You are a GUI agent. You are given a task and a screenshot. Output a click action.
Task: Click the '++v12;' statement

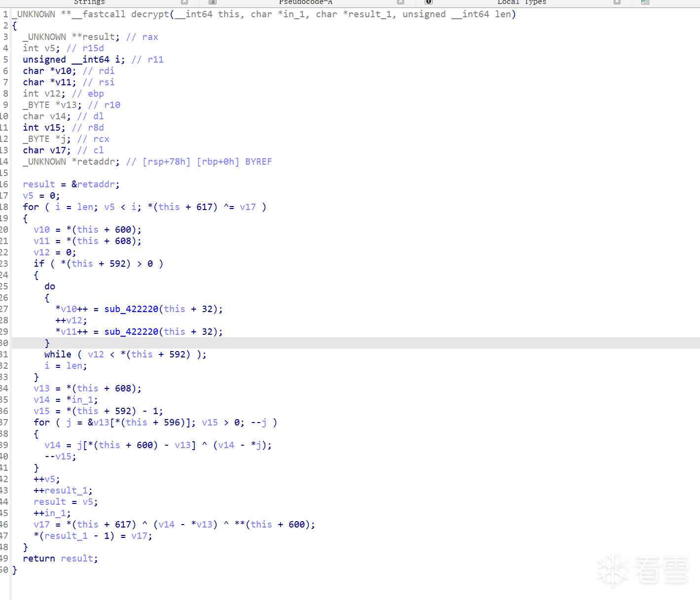pos(71,320)
